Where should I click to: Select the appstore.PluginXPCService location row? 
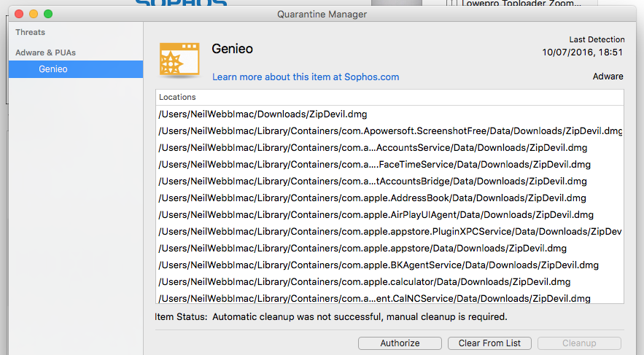[389, 232]
